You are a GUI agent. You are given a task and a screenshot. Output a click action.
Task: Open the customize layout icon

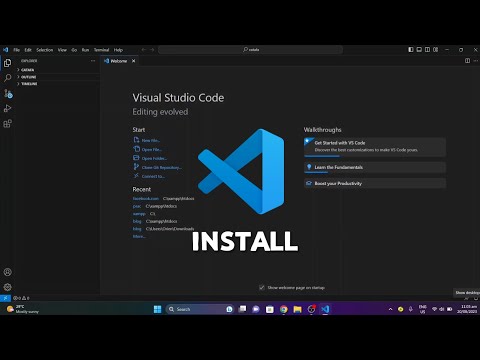436,50
